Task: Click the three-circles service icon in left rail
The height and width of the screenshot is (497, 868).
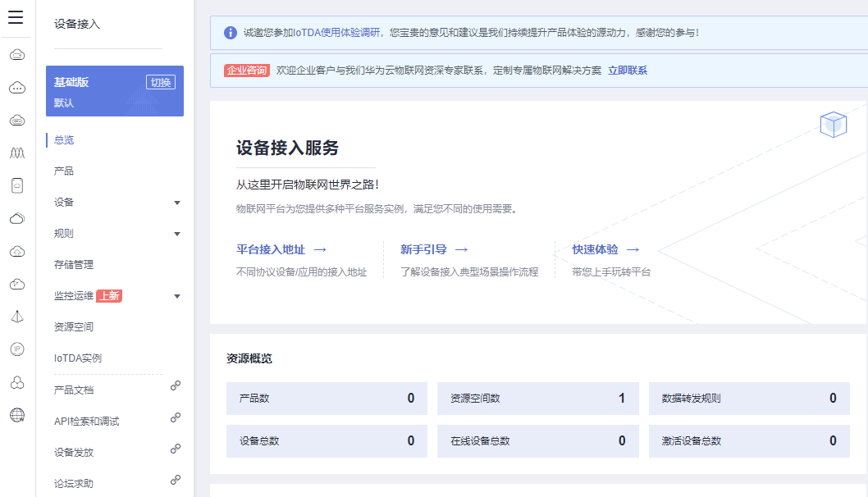Action: (17, 382)
